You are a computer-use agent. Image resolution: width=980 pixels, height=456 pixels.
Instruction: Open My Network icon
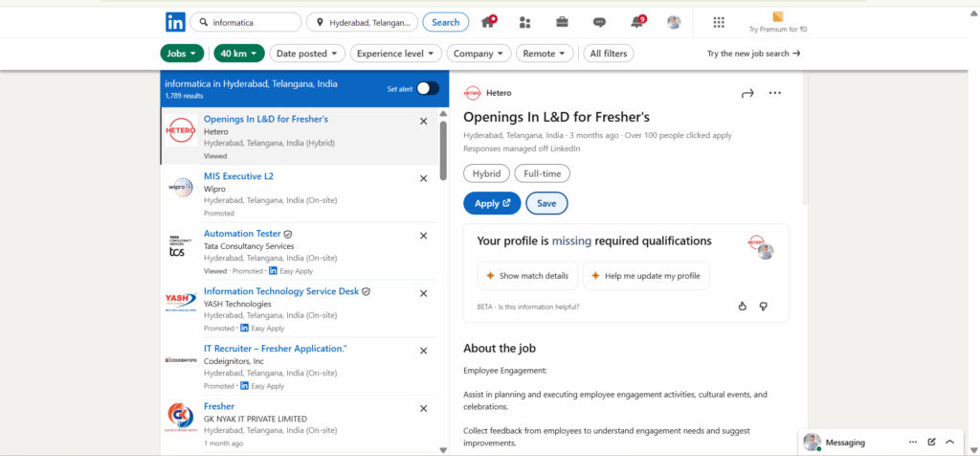point(524,22)
